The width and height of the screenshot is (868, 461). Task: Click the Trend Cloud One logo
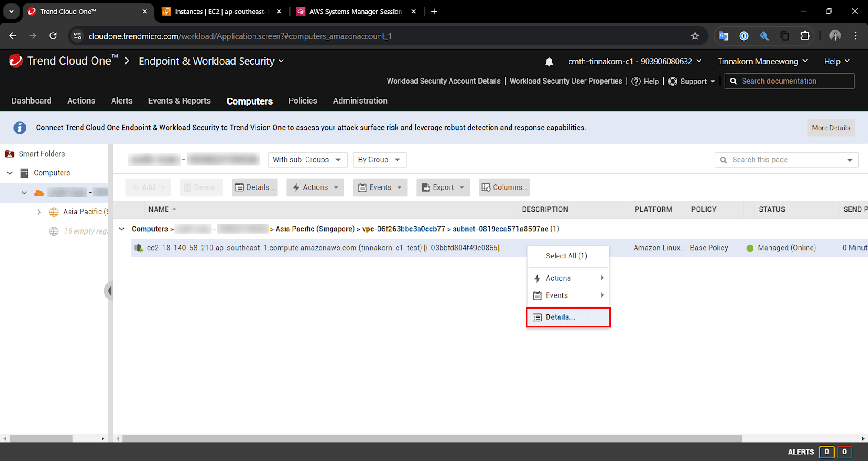point(16,61)
